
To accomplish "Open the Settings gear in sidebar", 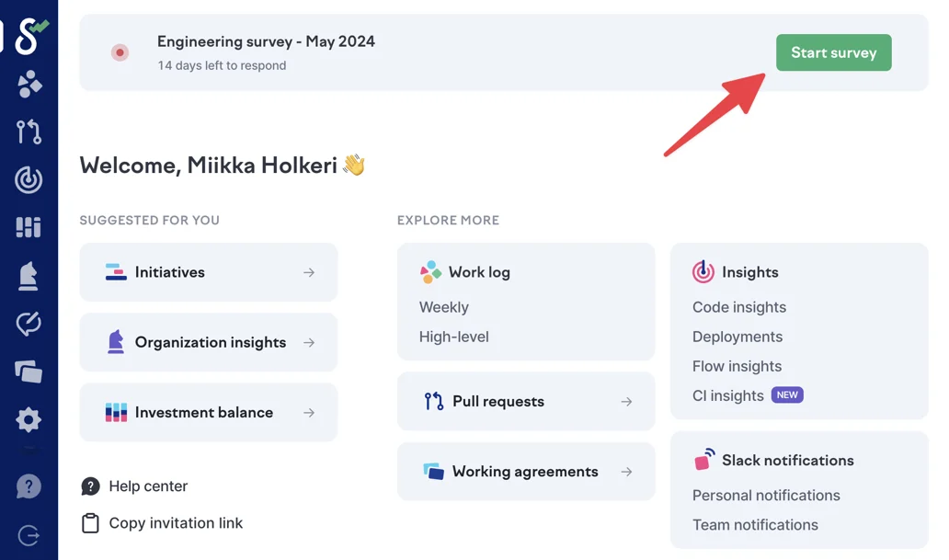I will click(29, 420).
